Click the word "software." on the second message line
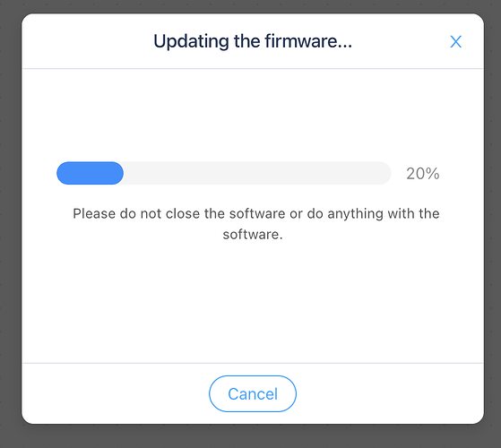This screenshot has height=448, width=501. (x=253, y=235)
